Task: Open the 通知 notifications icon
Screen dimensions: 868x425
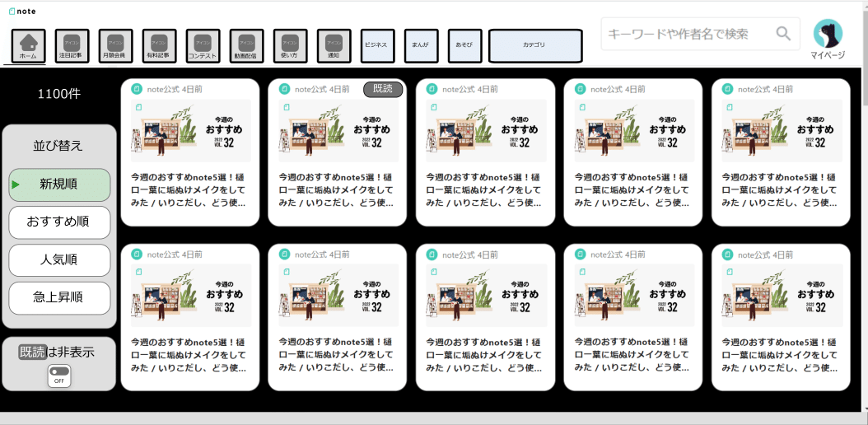Action: tap(334, 46)
